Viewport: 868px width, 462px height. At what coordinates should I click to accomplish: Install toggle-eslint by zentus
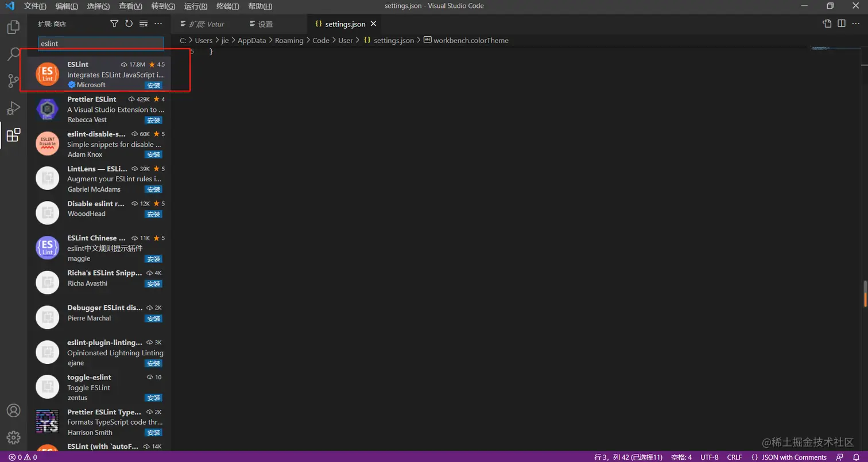click(153, 398)
